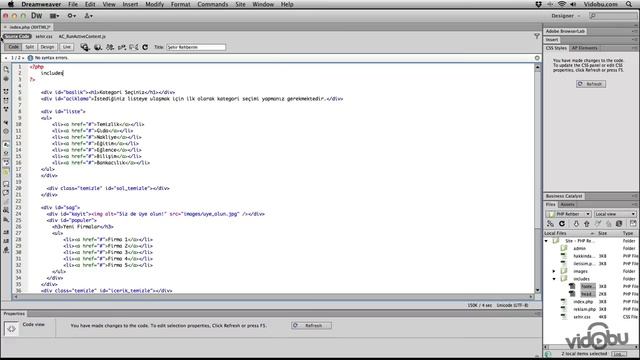Viewport: 640px width, 360px height.
Task: Expand the Business Catalyst panel
Action: 564,196
